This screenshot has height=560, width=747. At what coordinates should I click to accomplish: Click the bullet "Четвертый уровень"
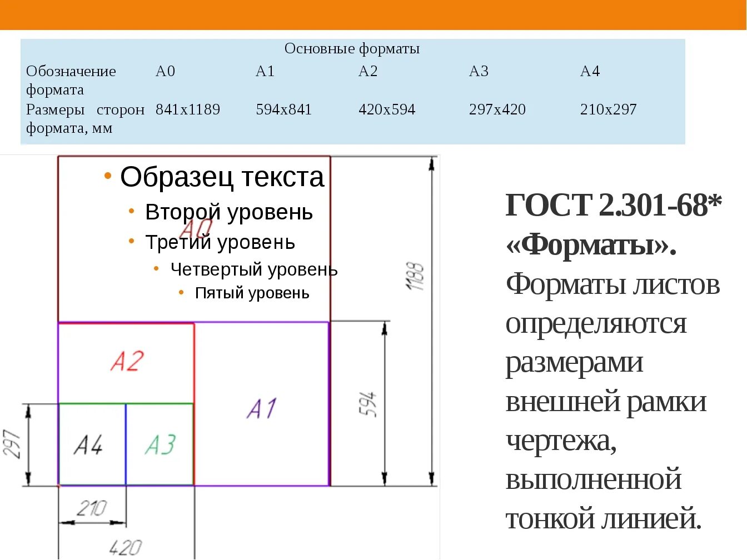point(254,269)
